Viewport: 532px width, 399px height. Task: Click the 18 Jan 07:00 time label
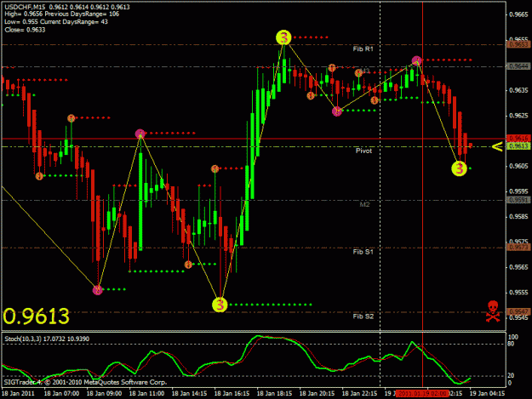pos(61,393)
